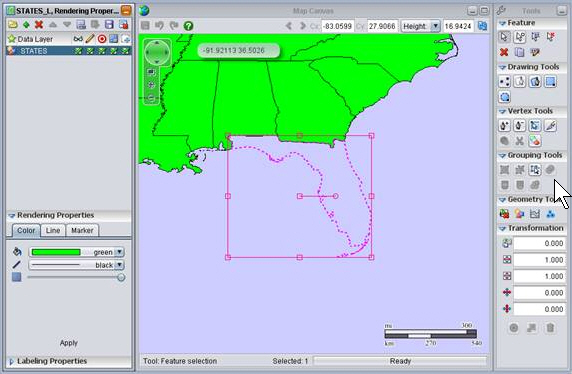
Task: Open the green fill color dropdown
Action: [119, 252]
